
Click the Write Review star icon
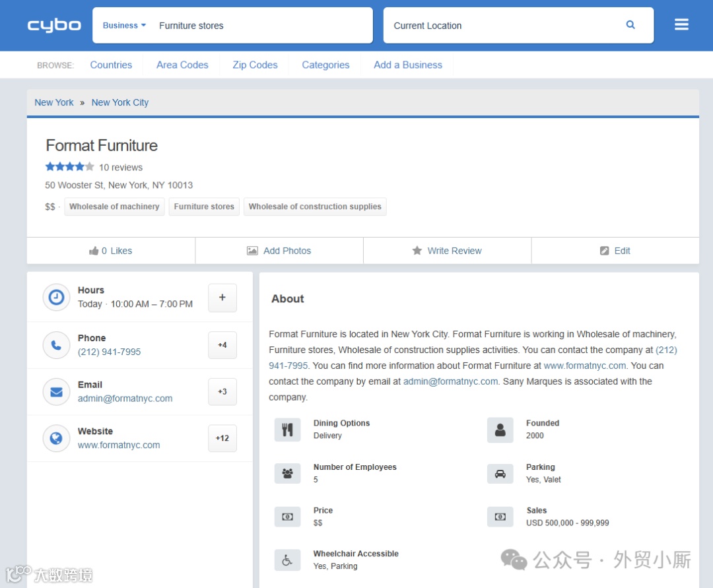(417, 250)
